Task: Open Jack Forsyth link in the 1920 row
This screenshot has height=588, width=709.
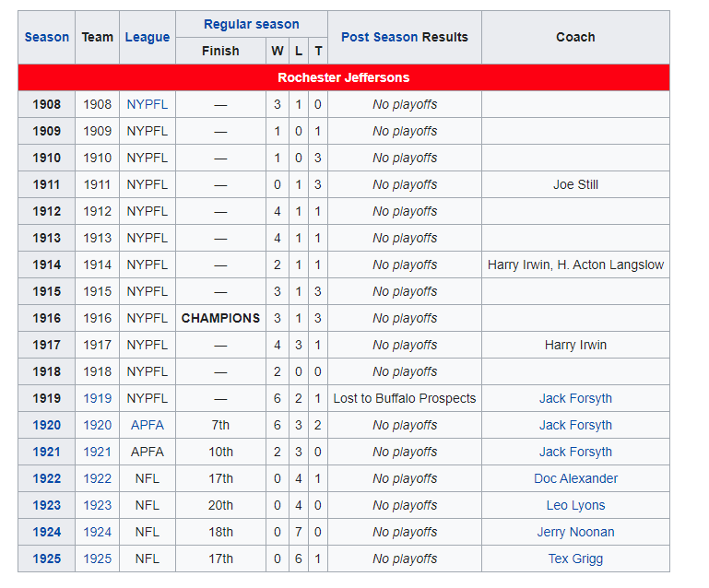Action: pyautogui.click(x=575, y=425)
